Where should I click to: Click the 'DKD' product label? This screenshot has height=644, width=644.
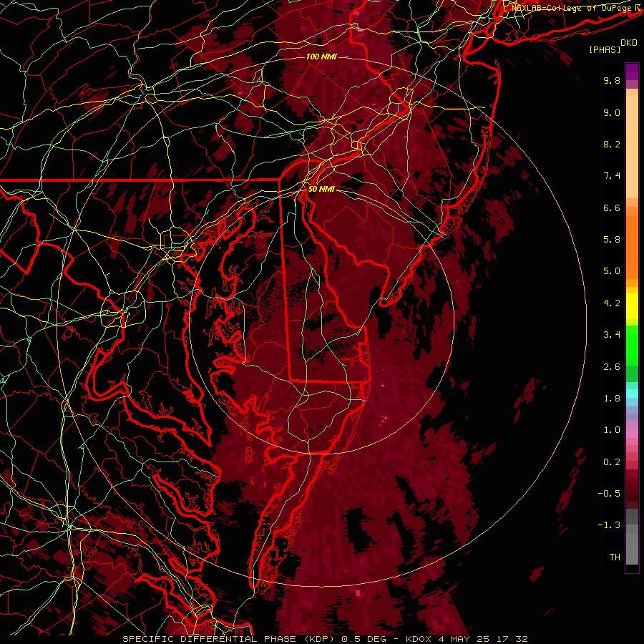(629, 43)
